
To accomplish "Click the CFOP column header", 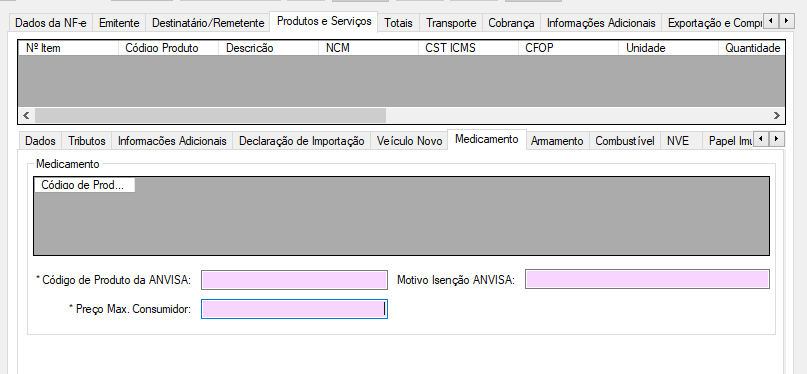I will pyautogui.click(x=568, y=48).
